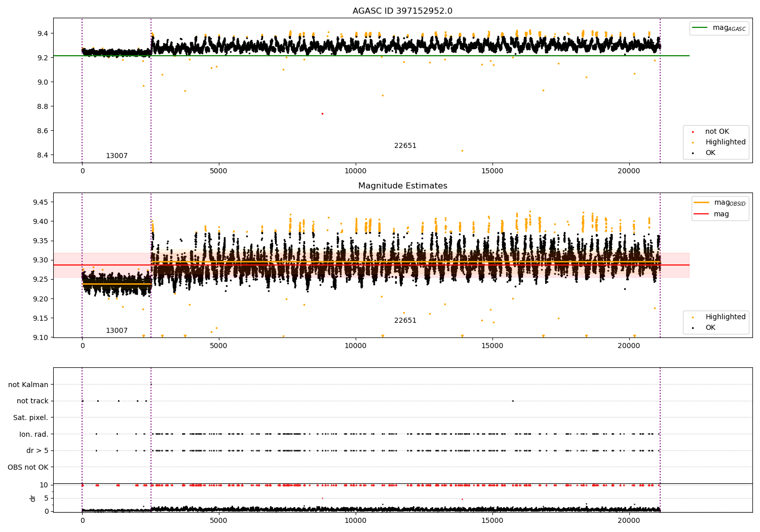Click the "10000" x-tick under Magnitude Estimates plot
This screenshot has height=532, width=760.
356,346
